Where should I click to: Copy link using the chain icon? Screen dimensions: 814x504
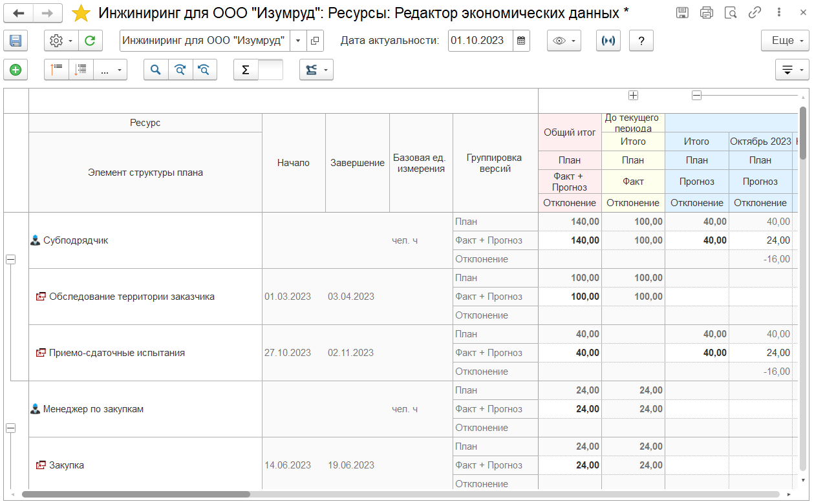tap(755, 13)
